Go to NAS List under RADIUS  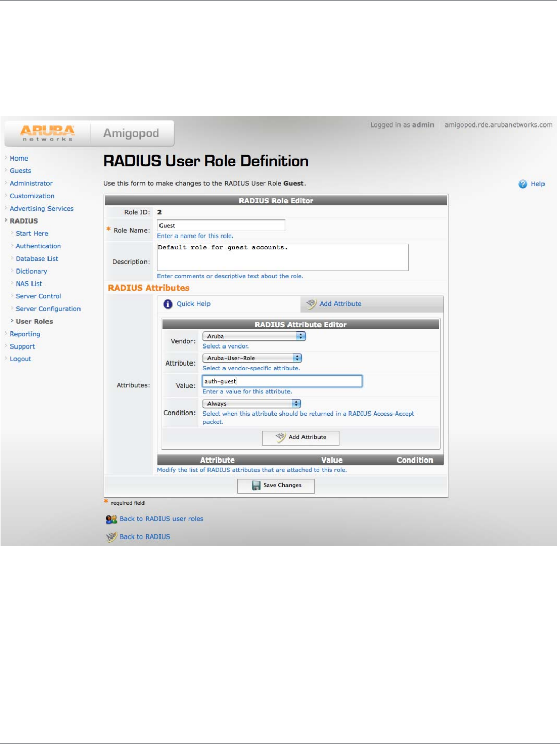click(x=29, y=284)
